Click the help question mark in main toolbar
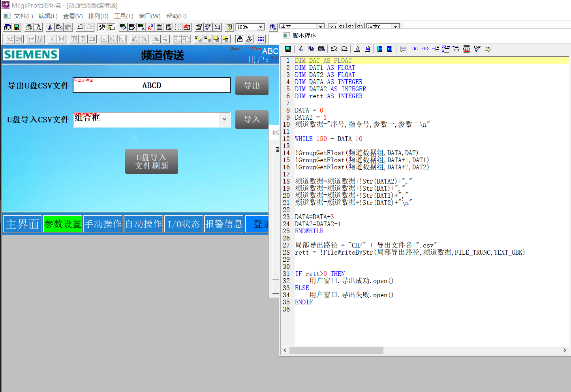 (x=229, y=27)
